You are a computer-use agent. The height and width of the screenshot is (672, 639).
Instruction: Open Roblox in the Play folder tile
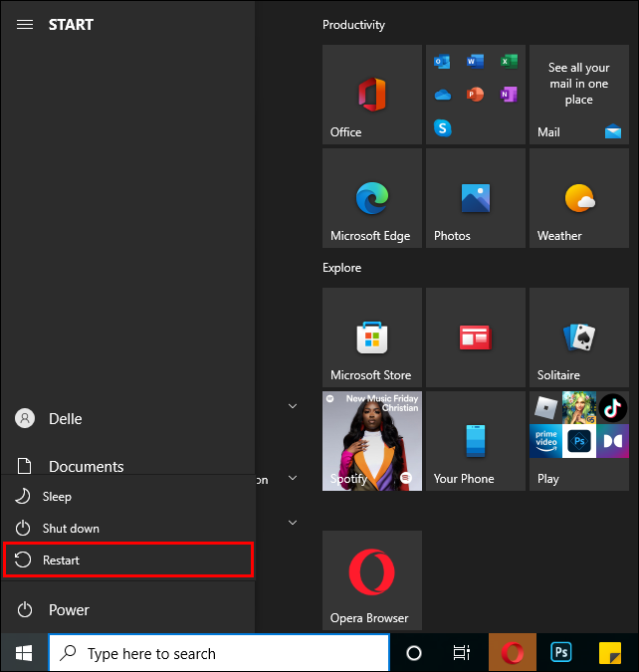coord(546,407)
